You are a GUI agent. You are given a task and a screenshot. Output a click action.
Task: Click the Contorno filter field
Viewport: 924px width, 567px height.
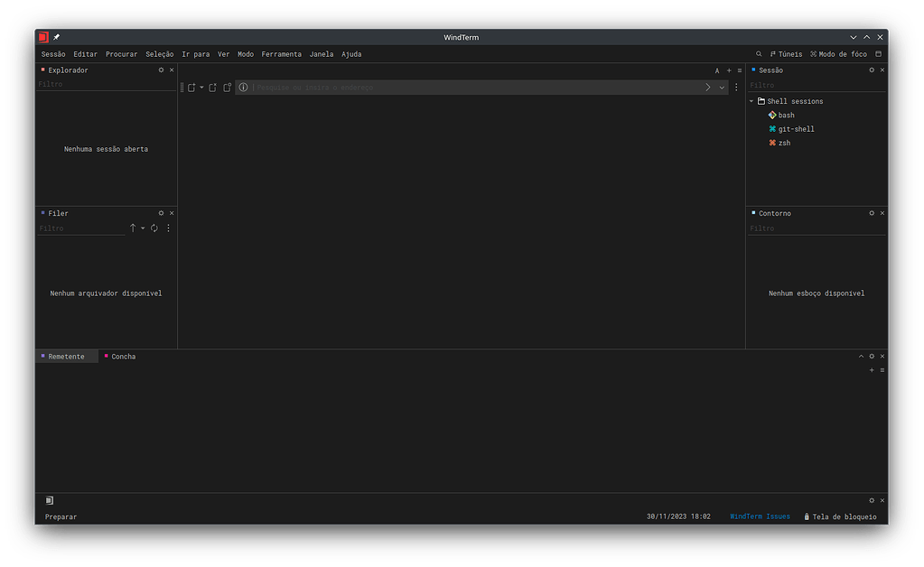tap(817, 228)
